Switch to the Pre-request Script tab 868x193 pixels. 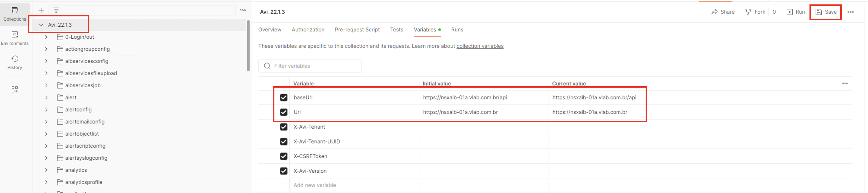[357, 30]
